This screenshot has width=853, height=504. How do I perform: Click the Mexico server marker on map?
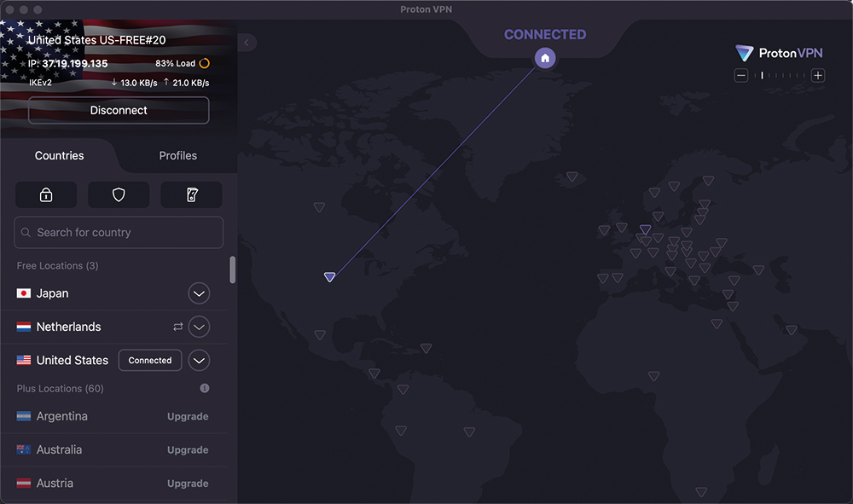tap(320, 335)
